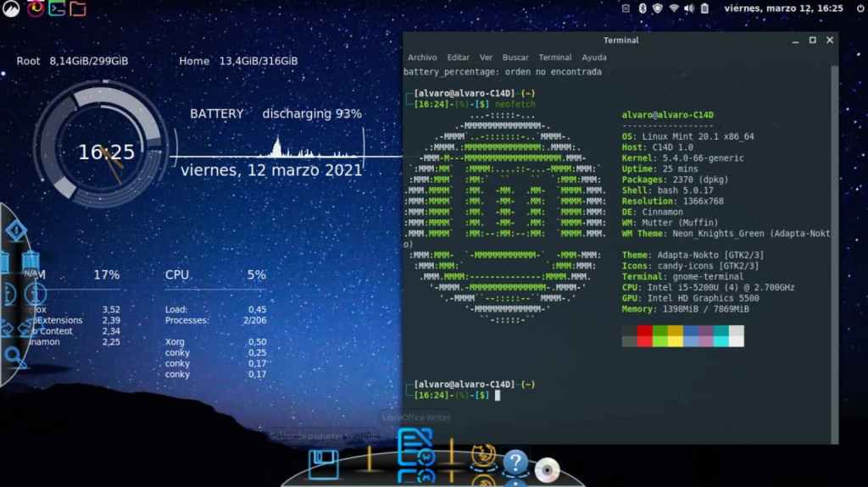Click the CD disc dock icon
This screenshot has width=868, height=487.
coord(547,468)
